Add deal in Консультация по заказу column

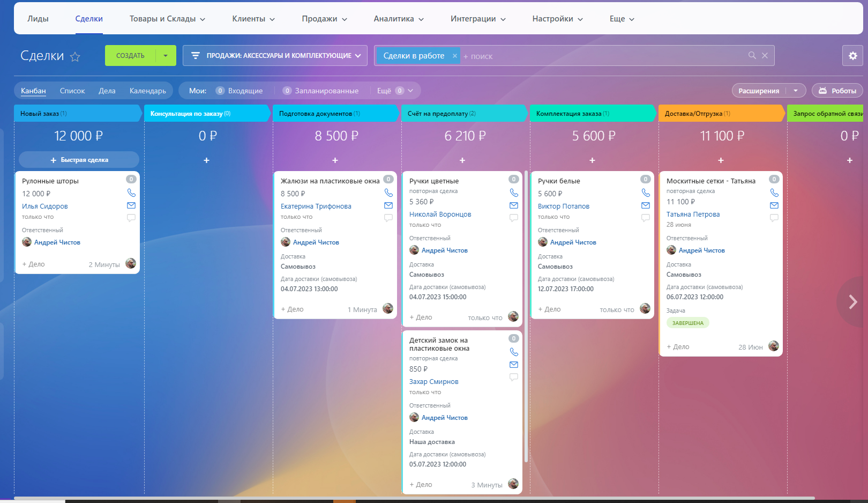(206, 160)
